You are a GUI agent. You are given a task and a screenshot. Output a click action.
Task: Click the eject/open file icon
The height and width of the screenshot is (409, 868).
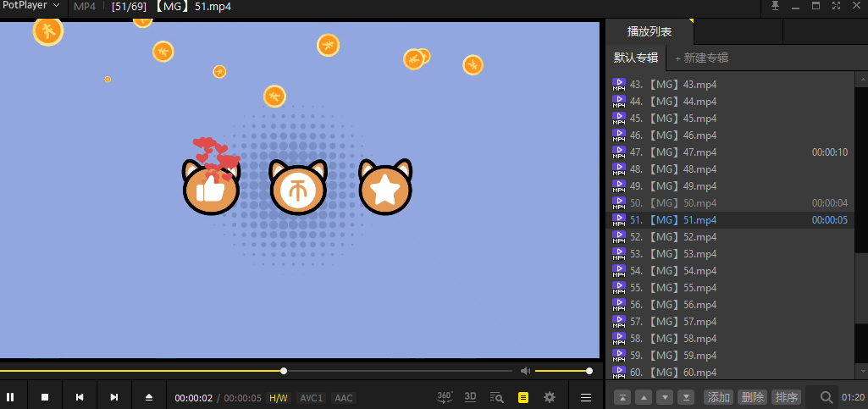click(x=149, y=396)
